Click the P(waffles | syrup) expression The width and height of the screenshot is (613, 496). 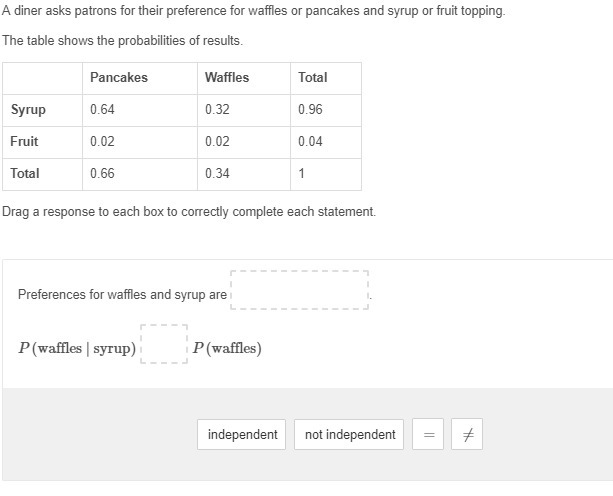tap(77, 349)
